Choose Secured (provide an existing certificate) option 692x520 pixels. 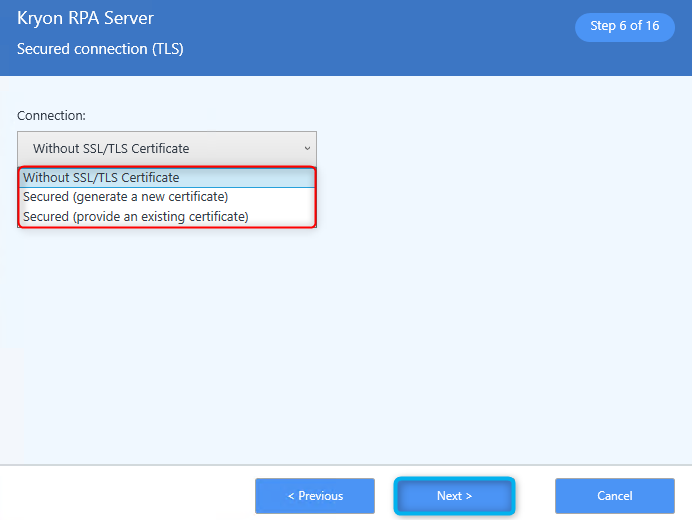167,217
